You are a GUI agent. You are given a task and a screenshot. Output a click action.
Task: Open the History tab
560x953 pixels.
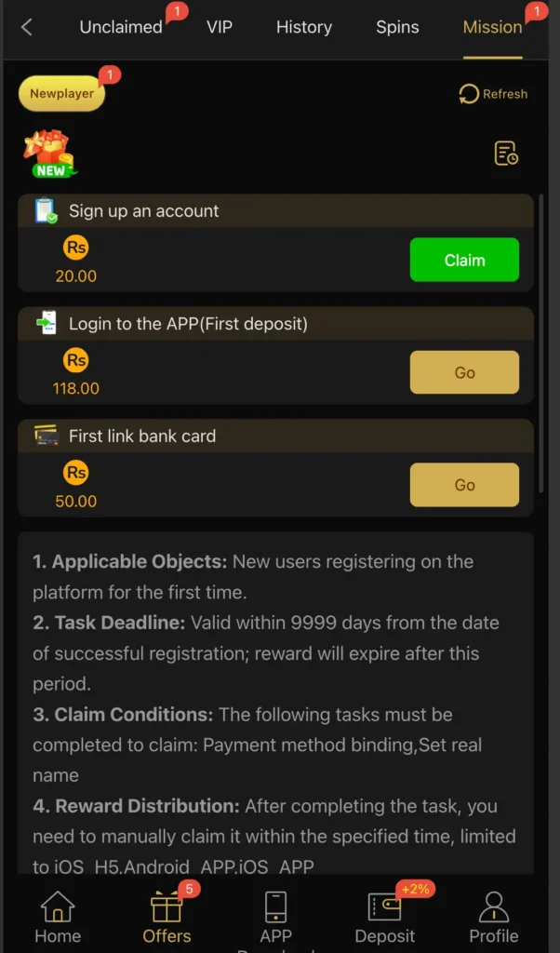304,27
